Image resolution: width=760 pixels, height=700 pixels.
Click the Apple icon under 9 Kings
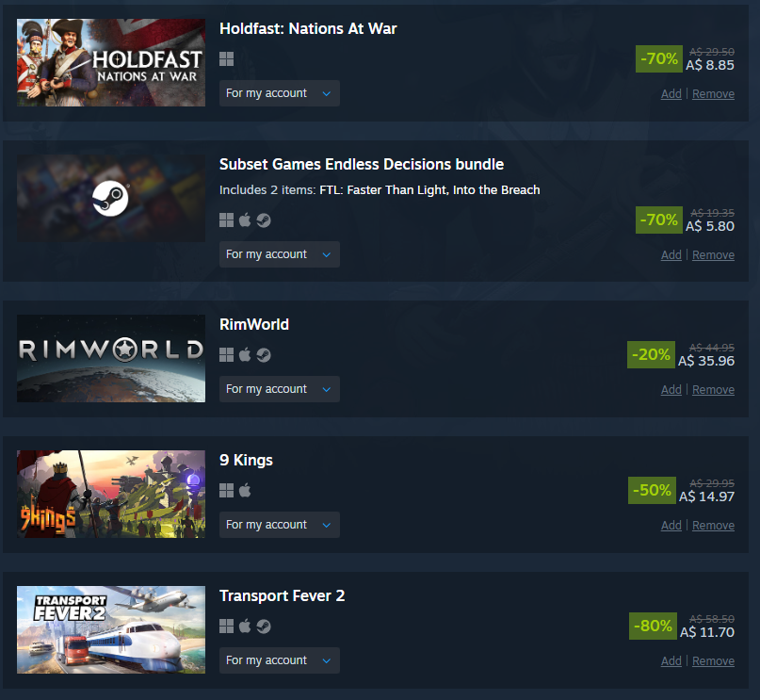pos(245,491)
